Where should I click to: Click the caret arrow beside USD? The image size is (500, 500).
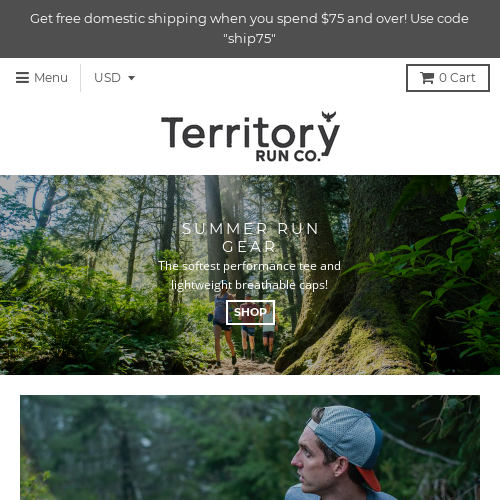(132, 78)
